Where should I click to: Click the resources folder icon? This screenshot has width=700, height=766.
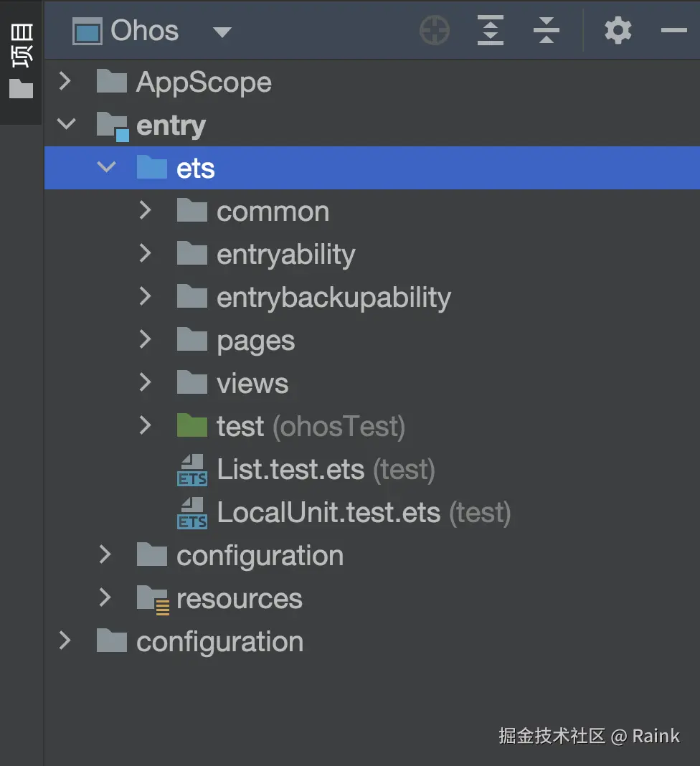(x=153, y=599)
